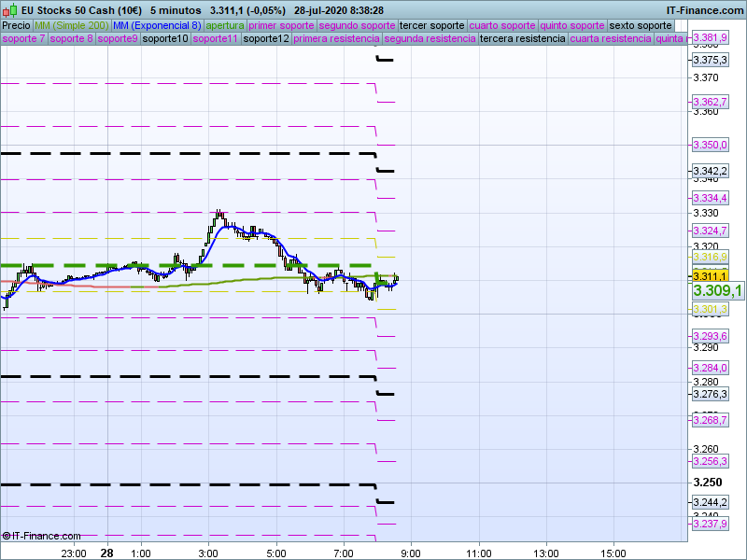The width and height of the screenshot is (747, 560).
Task: Select the primera resistencia label
Action: [336, 39]
